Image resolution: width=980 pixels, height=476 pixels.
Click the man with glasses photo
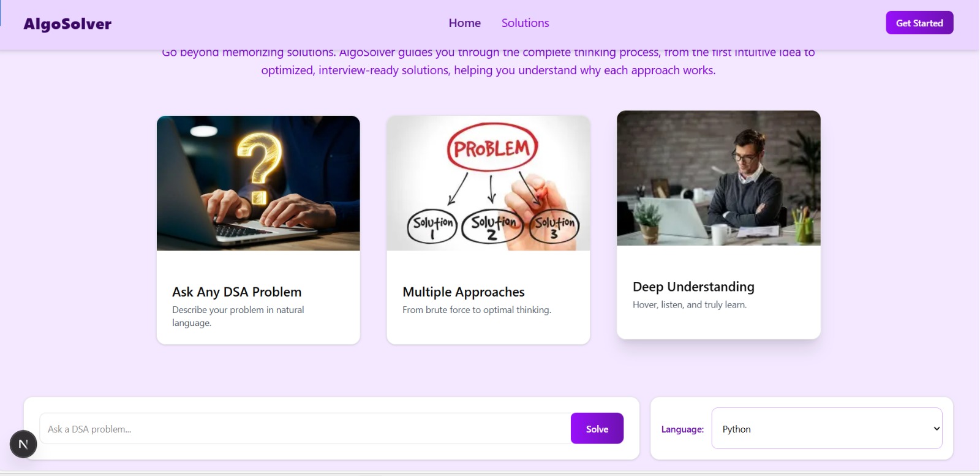[x=718, y=178]
